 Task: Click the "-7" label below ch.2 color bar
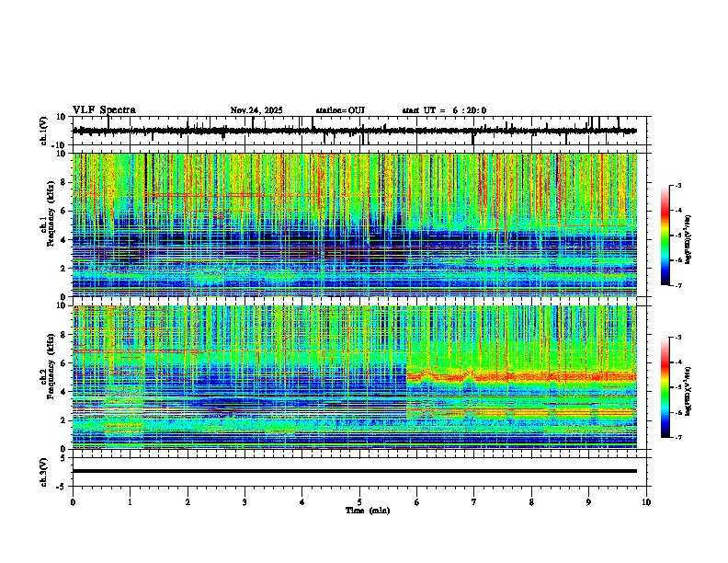pos(677,437)
